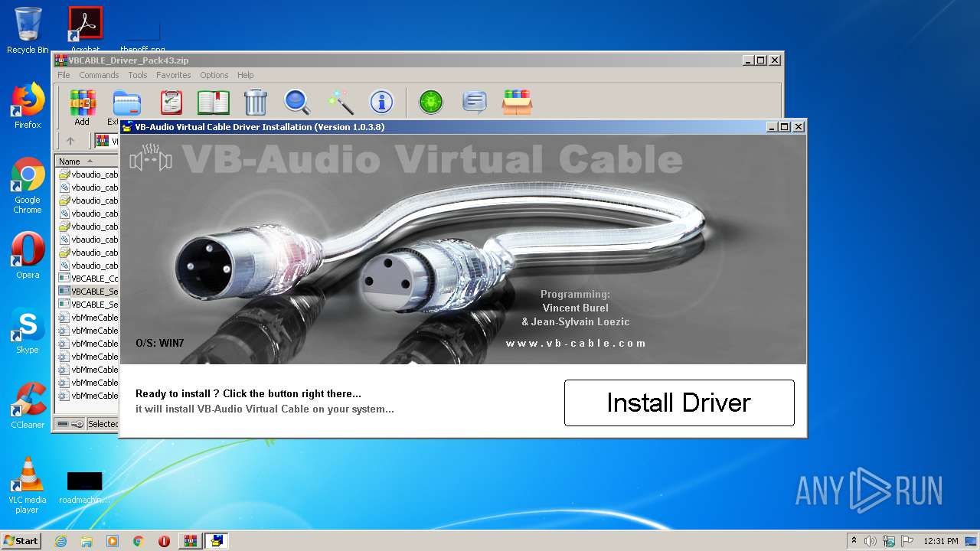Open the Options menu in WinRAR
The image size is (980, 551).
click(x=214, y=75)
